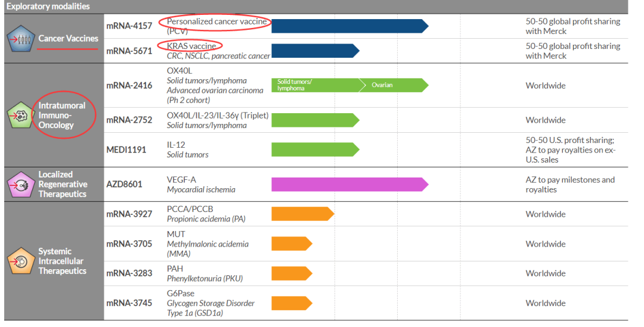The width and height of the screenshot is (644, 327).
Task: Select the mRNA-3283 program ID
Action: pyautogui.click(x=129, y=273)
